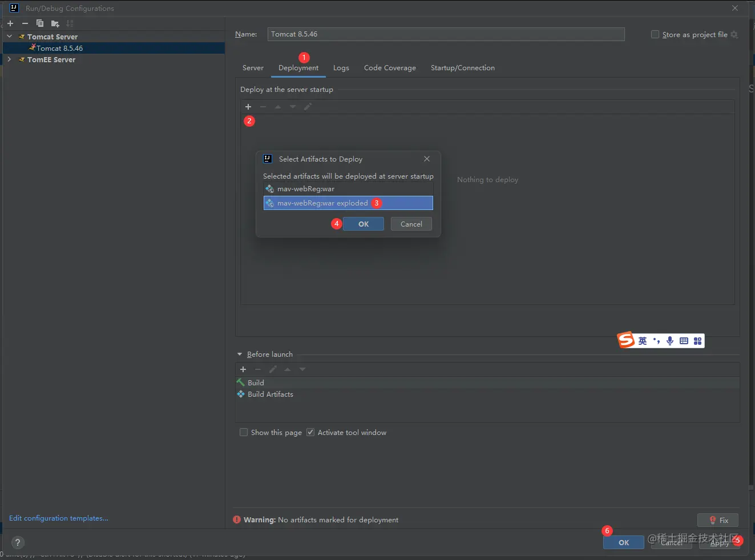This screenshot has width=755, height=560.
Task: Enable Store as project file checkbox
Action: point(655,34)
